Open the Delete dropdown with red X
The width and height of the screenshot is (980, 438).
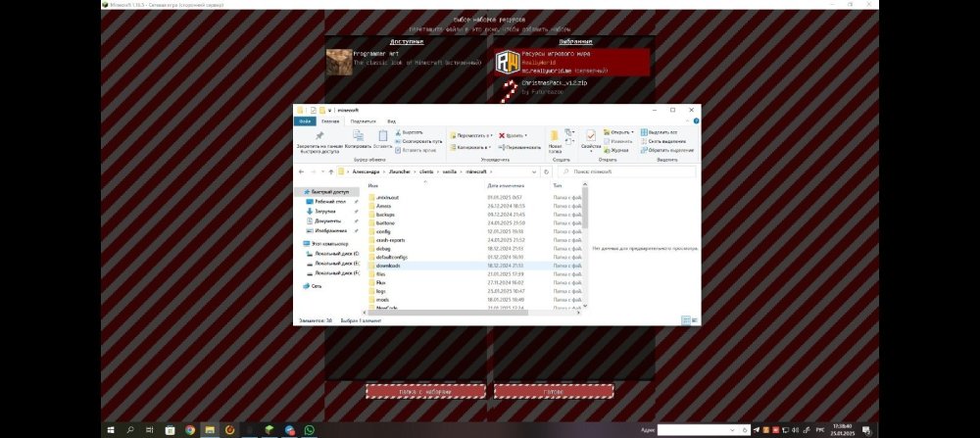pyautogui.click(x=513, y=135)
